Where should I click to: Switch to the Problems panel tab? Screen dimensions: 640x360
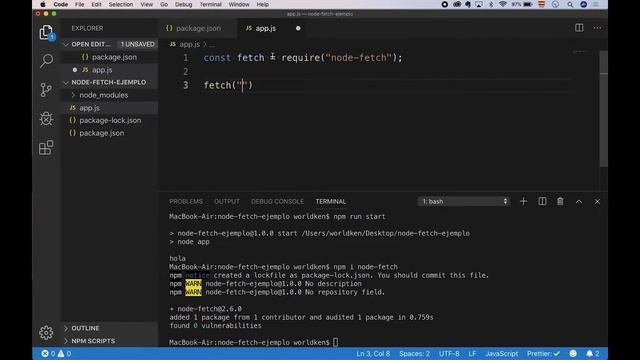186,202
